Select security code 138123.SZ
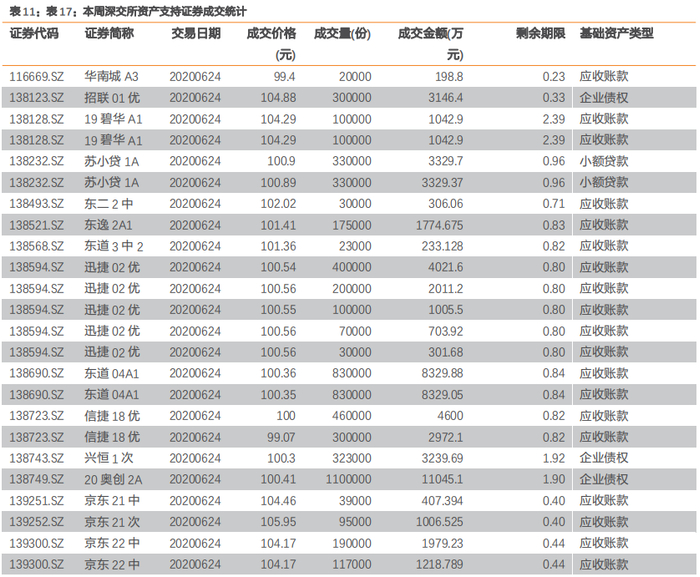Viewport: 700px width, 577px height. [37, 97]
